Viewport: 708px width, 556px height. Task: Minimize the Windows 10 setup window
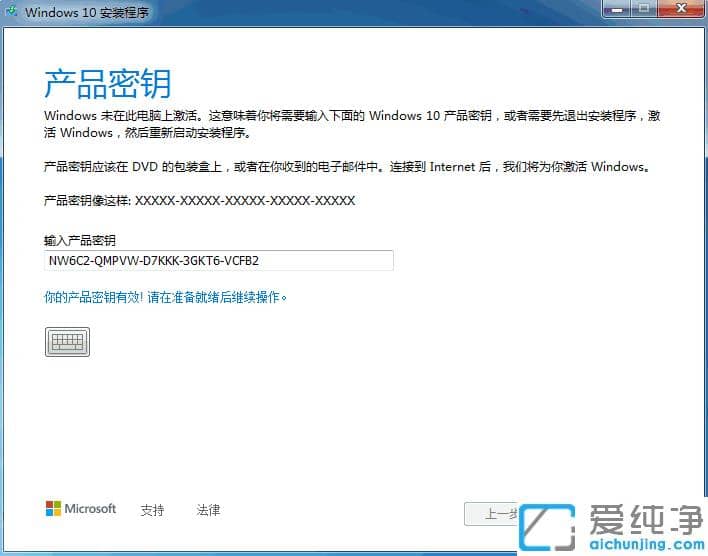[x=617, y=9]
